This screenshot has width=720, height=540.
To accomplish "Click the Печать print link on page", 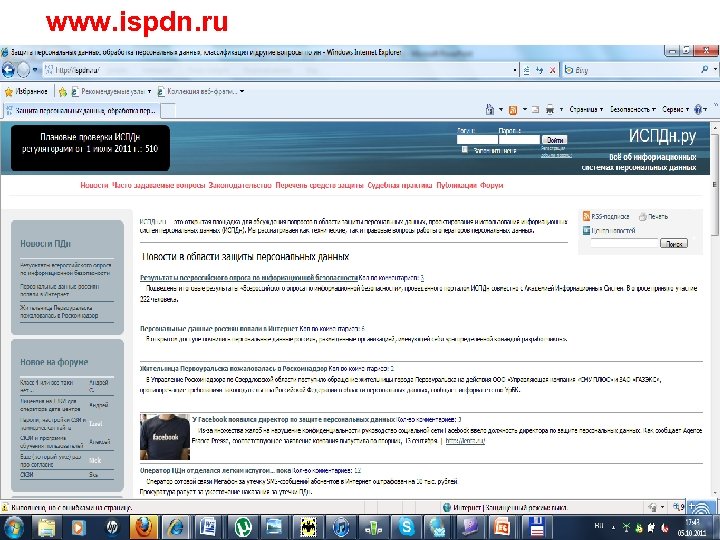I will [x=654, y=216].
